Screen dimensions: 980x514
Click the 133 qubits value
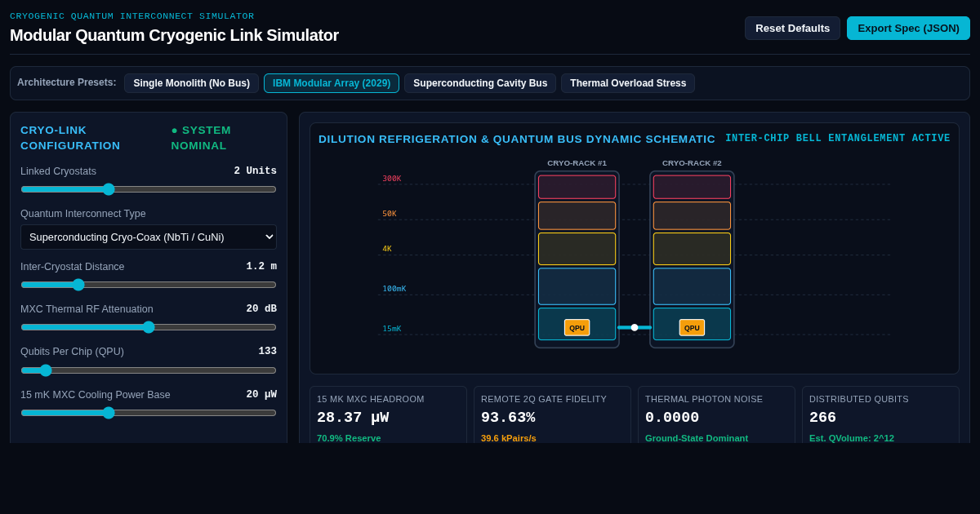coord(268,352)
